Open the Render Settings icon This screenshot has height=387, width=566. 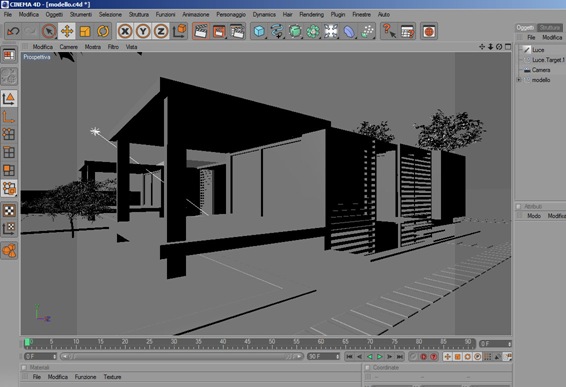coord(237,31)
